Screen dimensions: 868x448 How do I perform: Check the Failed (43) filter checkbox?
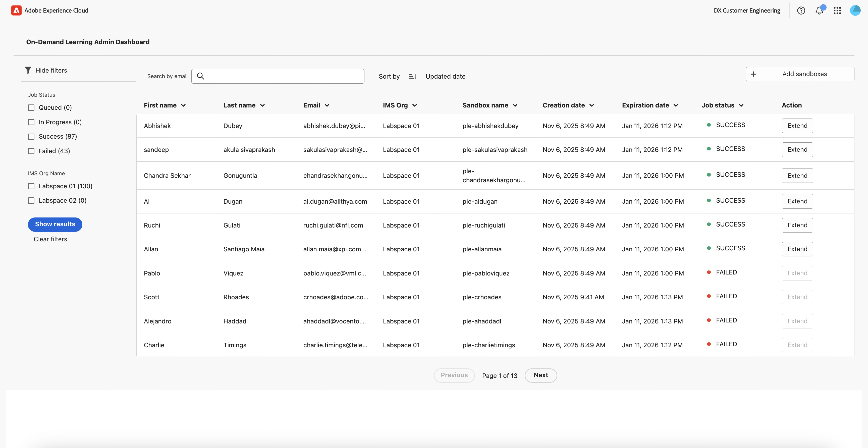(31, 151)
